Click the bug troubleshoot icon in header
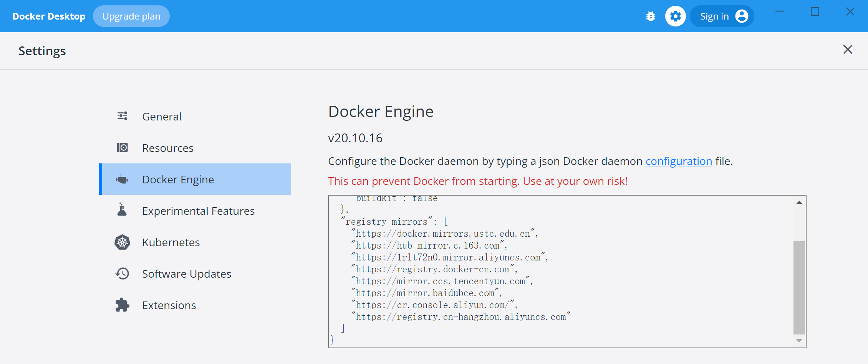The height and width of the screenshot is (364, 868). point(651,16)
